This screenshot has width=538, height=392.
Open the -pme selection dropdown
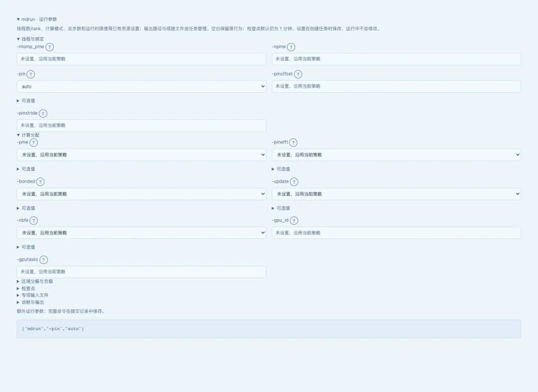tap(142, 155)
